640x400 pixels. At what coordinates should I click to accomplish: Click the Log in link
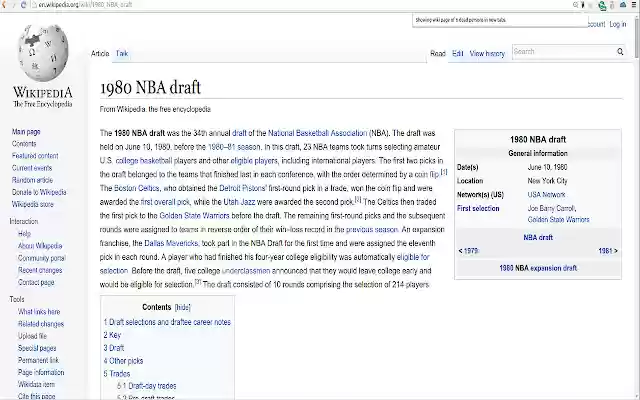tap(618, 24)
